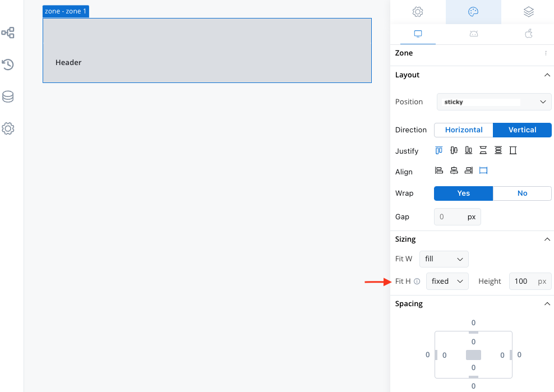The width and height of the screenshot is (554, 392).
Task: Select the Header zone on canvas
Action: click(207, 50)
